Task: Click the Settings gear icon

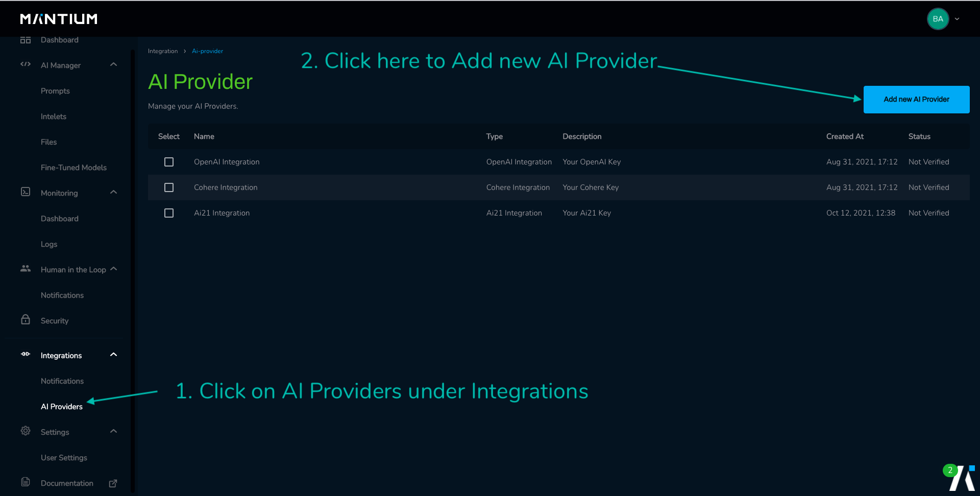Action: pos(26,431)
